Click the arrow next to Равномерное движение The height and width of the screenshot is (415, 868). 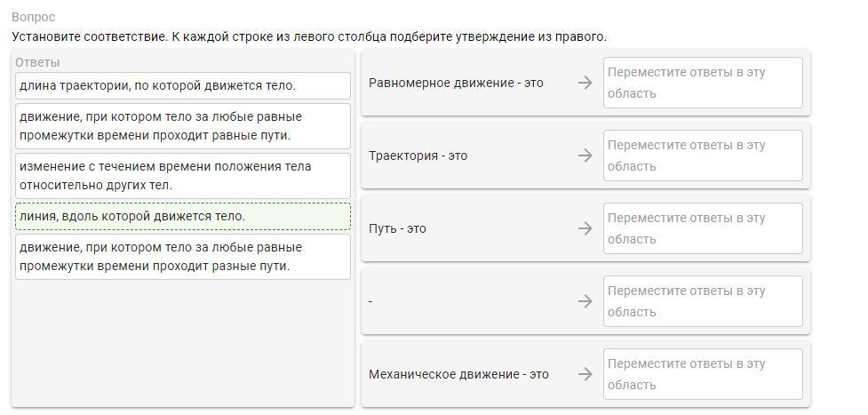pyautogui.click(x=585, y=84)
